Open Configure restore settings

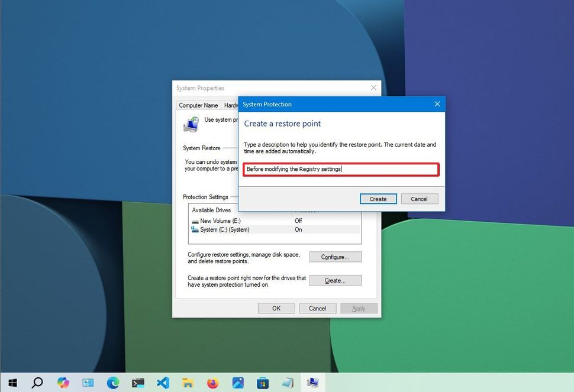click(335, 257)
